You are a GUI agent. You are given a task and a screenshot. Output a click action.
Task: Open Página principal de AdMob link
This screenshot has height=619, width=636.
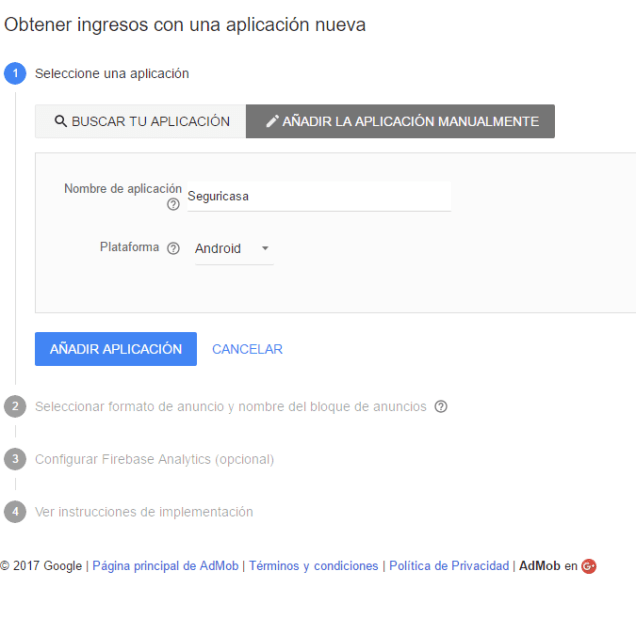165,566
